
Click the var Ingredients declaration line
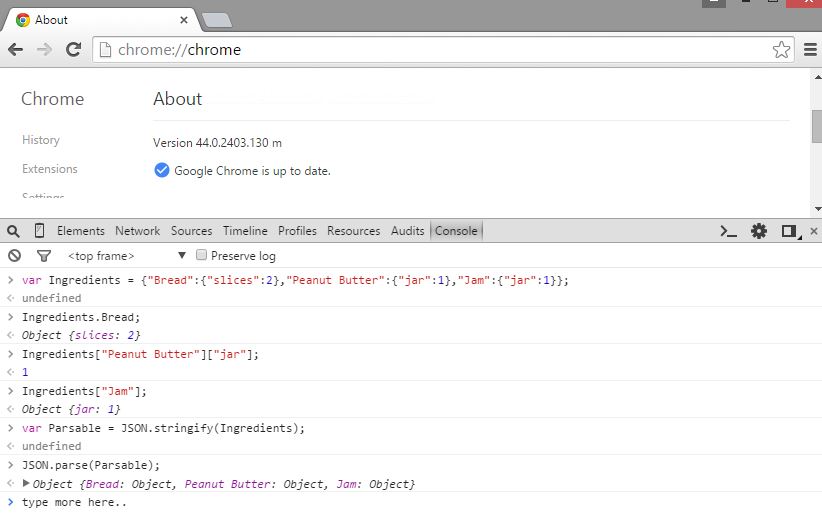point(295,280)
